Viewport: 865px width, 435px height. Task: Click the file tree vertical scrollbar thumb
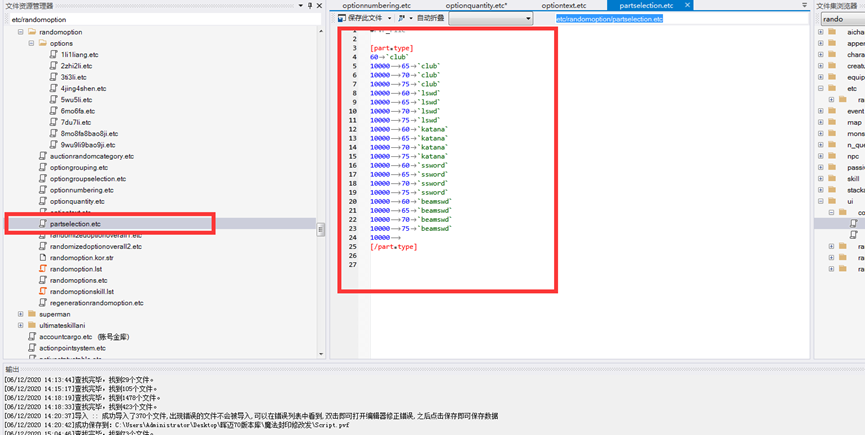click(321, 229)
